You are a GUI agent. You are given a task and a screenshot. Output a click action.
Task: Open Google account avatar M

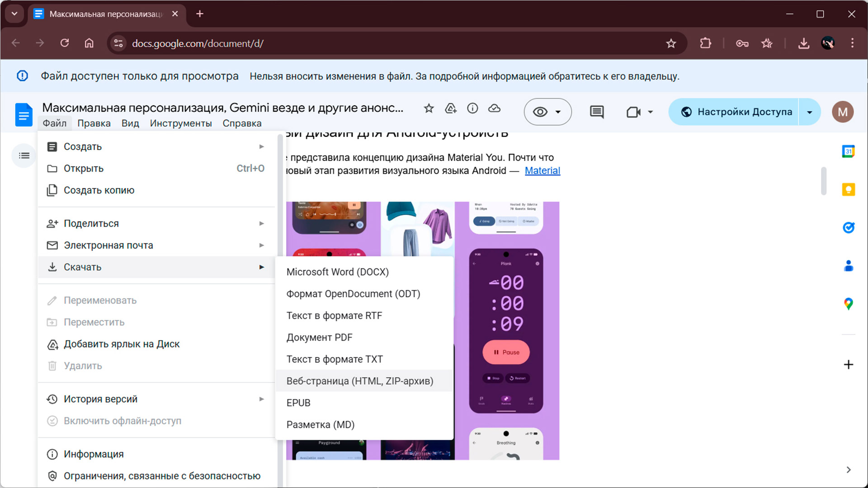(843, 112)
